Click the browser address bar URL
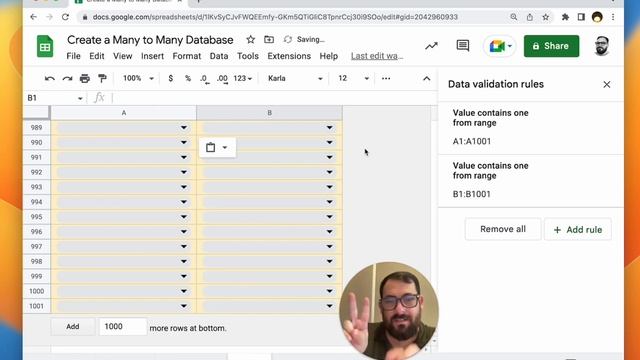The height and width of the screenshot is (360, 640). [275, 17]
